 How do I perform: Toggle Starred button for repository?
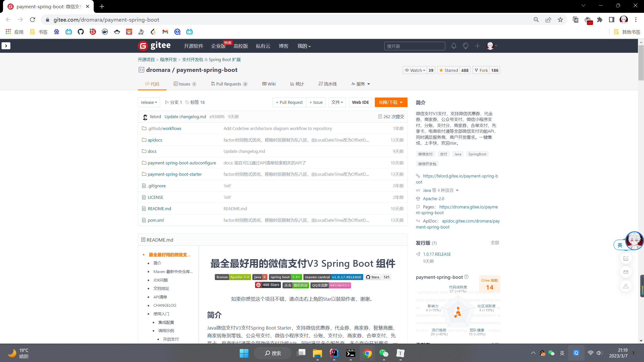pos(449,70)
